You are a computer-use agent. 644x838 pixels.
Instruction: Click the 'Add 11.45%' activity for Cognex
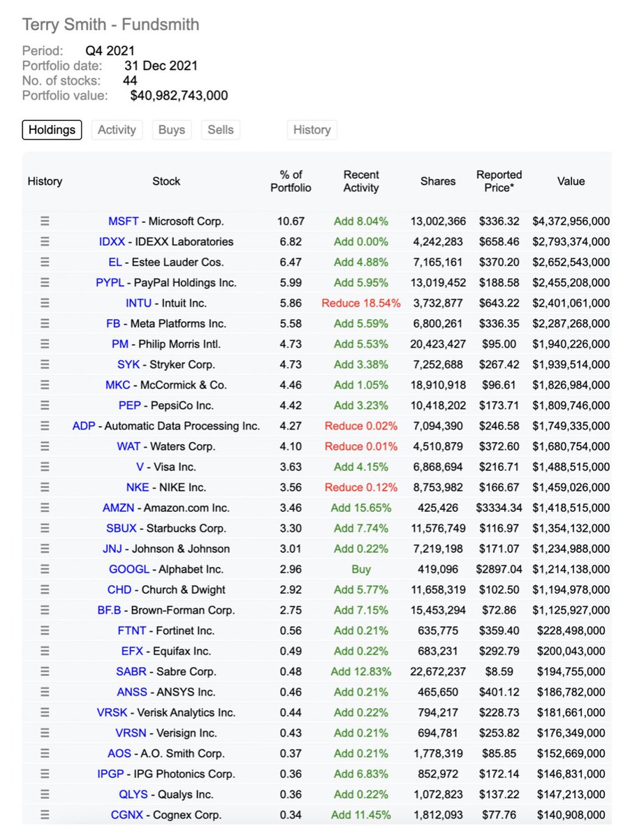(x=361, y=815)
